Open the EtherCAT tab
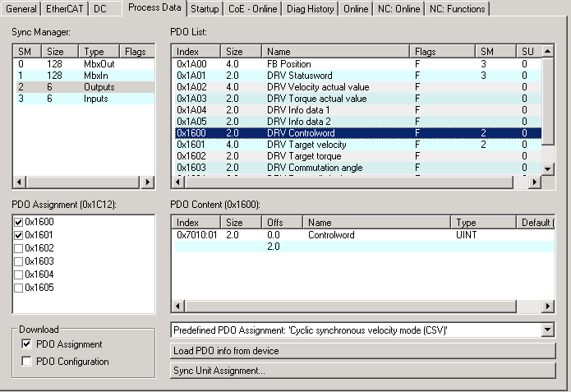 (64, 9)
